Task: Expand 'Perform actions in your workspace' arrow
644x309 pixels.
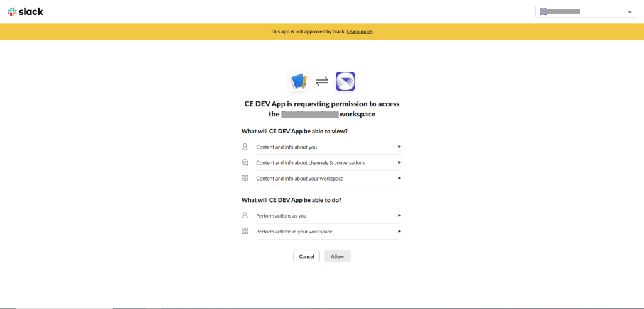Action: coord(399,231)
